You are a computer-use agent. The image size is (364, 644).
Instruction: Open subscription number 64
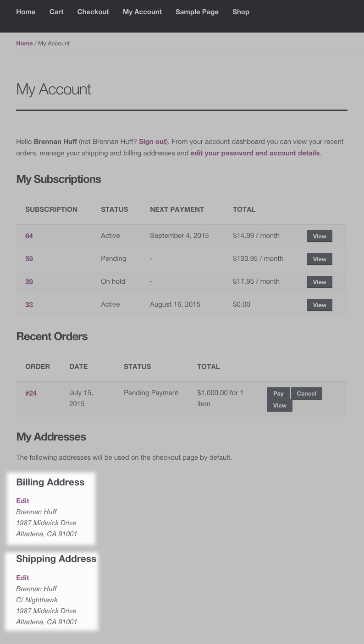[29, 236]
